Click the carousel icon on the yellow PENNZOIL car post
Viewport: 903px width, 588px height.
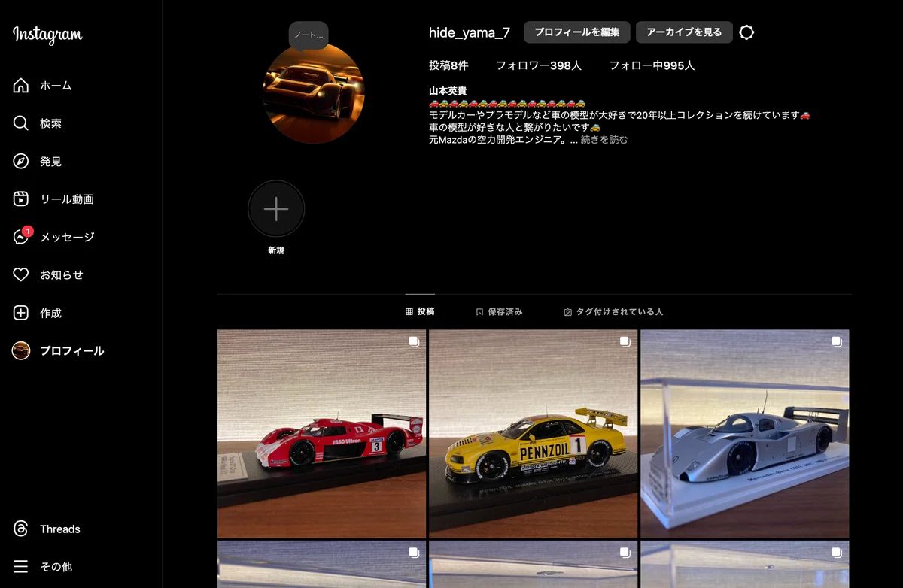(x=625, y=342)
